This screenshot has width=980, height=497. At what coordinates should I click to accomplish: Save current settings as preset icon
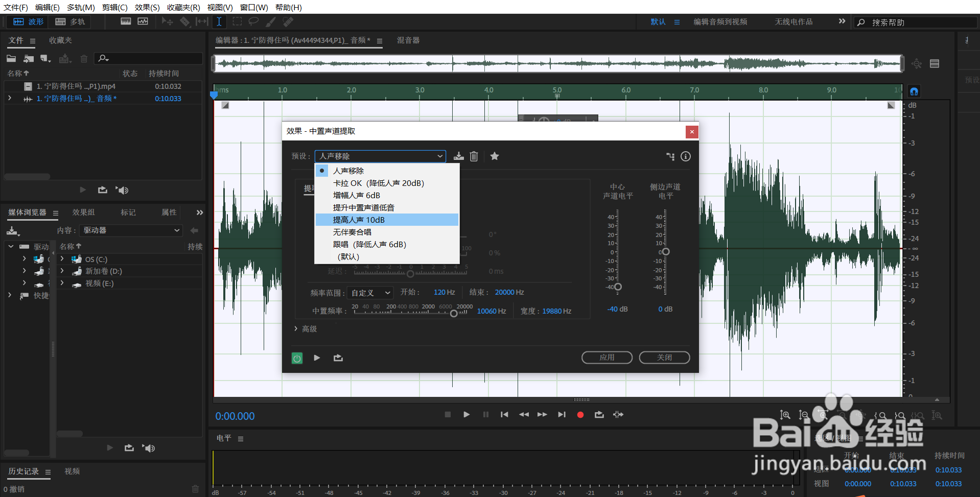pyautogui.click(x=458, y=156)
